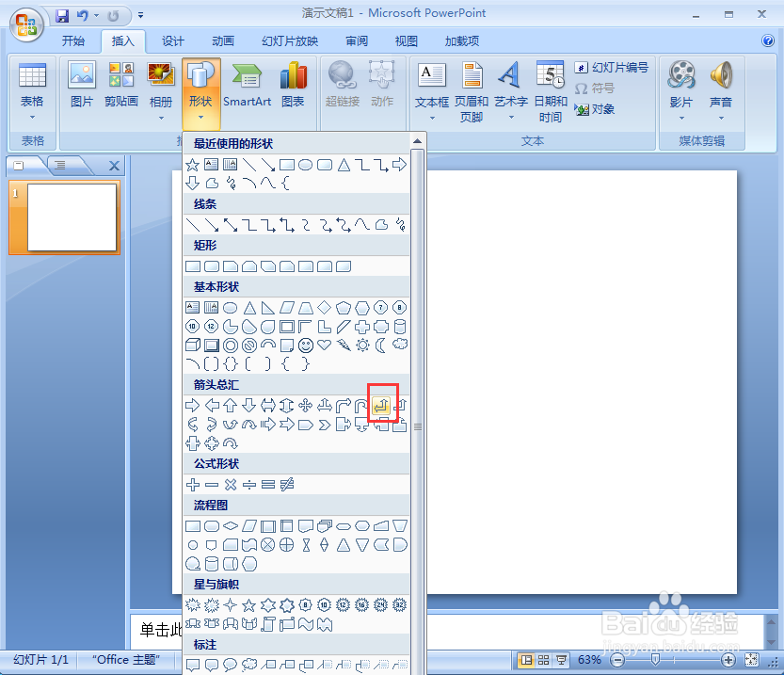Screen dimensions: 784x675
Task: Pick the division sign equation shape
Action: [249, 485]
